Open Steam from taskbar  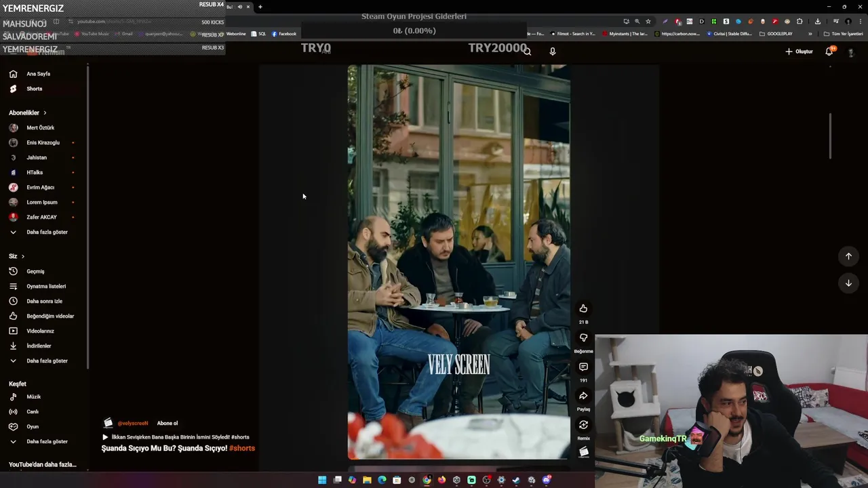(516, 480)
